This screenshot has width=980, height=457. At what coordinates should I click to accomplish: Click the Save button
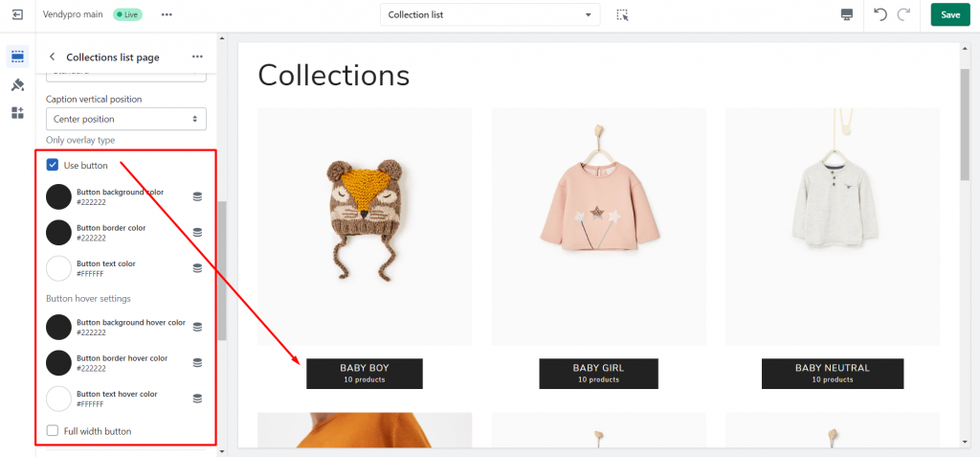tap(950, 14)
